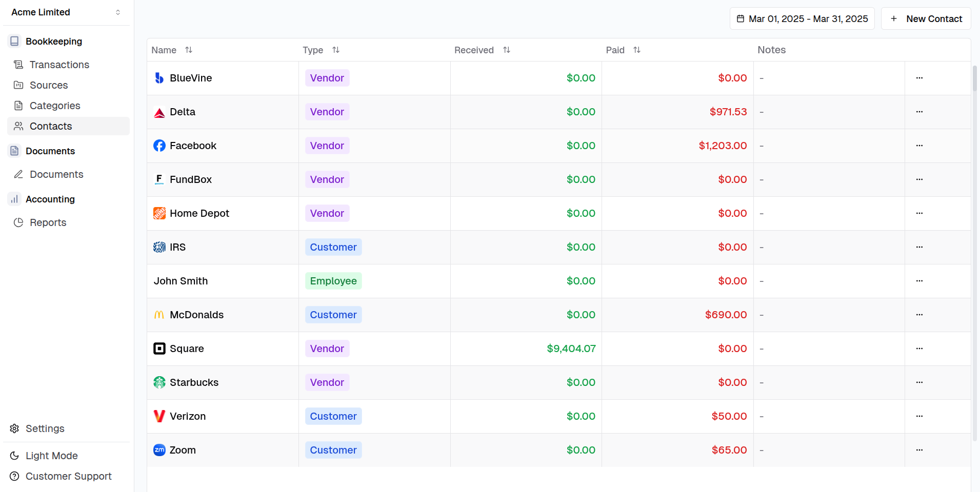Select the FundBox contact name

[x=191, y=179]
